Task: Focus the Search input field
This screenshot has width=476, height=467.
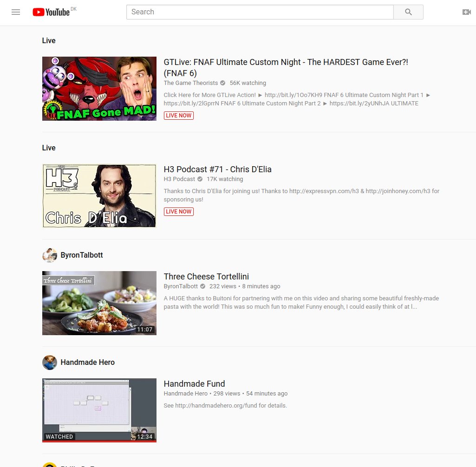Action: click(x=260, y=12)
